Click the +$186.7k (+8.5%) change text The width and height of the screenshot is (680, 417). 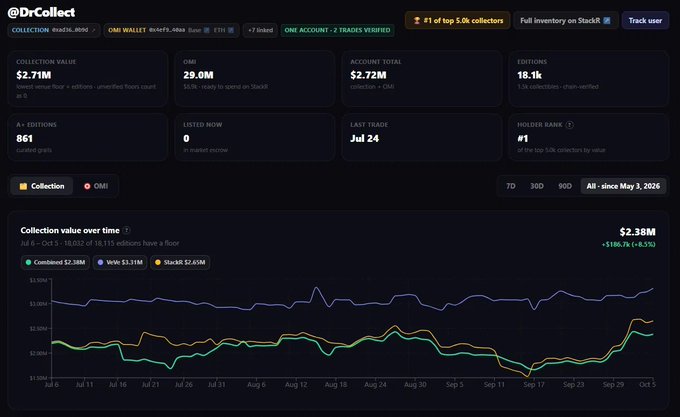628,244
